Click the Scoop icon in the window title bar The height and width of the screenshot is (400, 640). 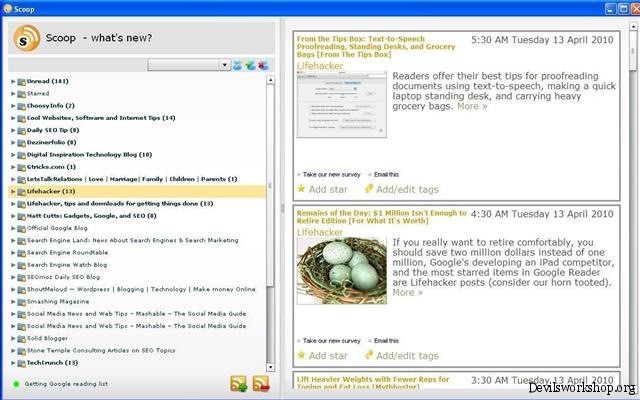[x=7, y=9]
